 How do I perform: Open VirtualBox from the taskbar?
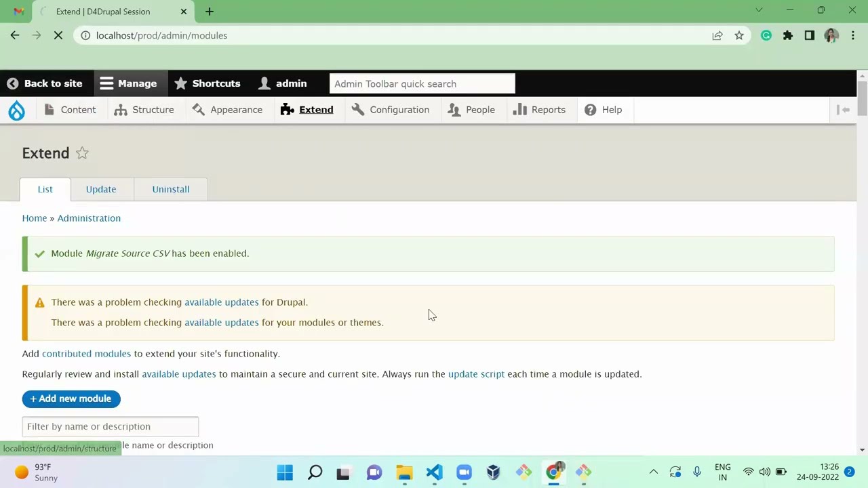[x=494, y=472]
